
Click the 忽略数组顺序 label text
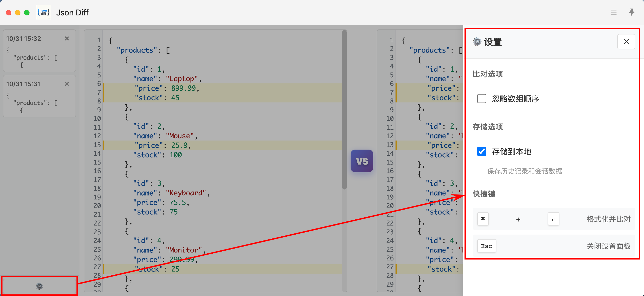click(515, 99)
